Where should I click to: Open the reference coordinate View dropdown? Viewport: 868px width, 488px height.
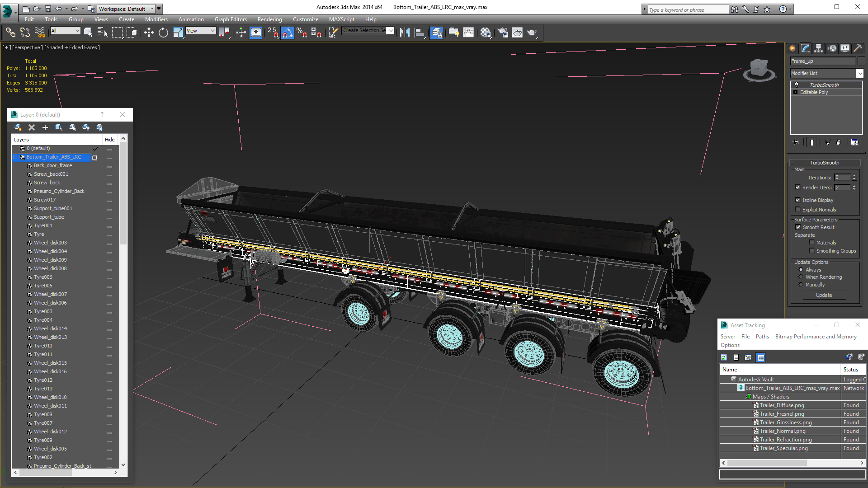pos(201,31)
